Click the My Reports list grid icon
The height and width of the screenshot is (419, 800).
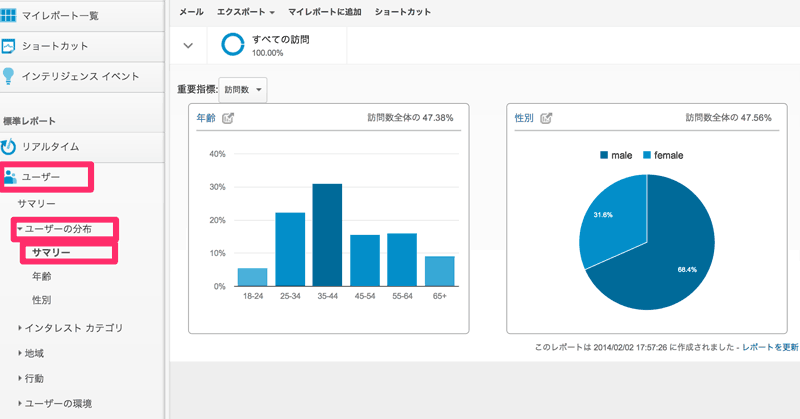click(x=9, y=16)
